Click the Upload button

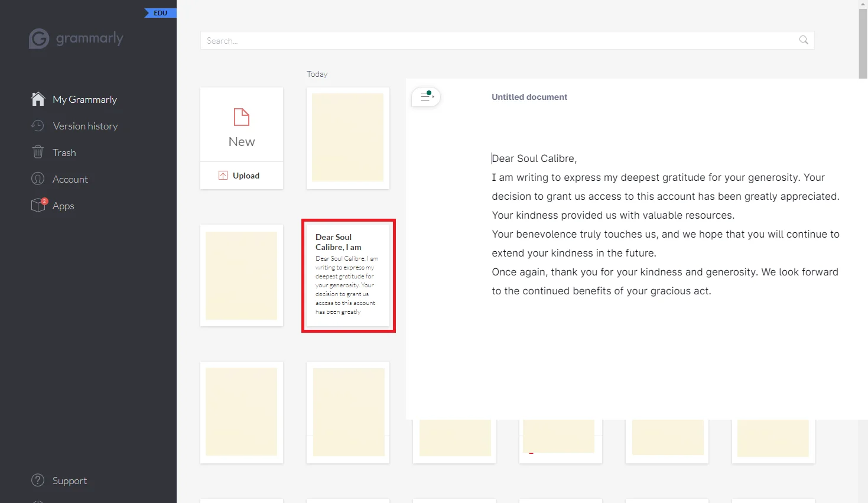click(242, 176)
